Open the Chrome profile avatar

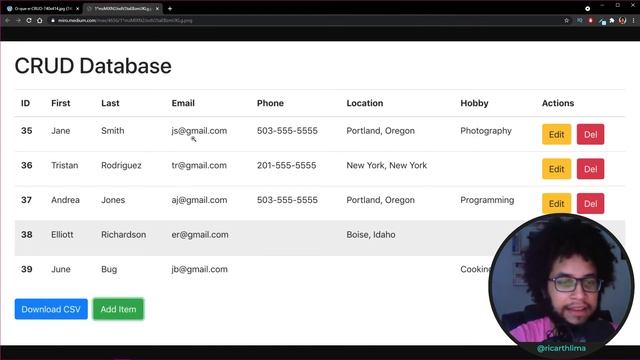622,20
